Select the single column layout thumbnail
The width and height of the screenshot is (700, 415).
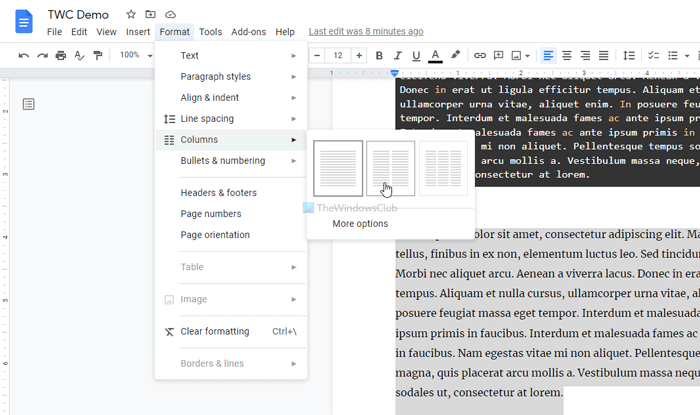pos(338,168)
